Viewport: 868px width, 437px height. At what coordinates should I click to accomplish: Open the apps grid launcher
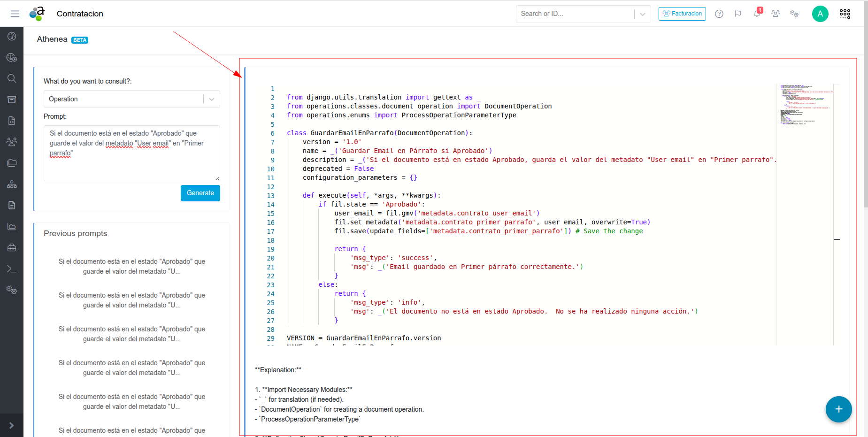845,14
